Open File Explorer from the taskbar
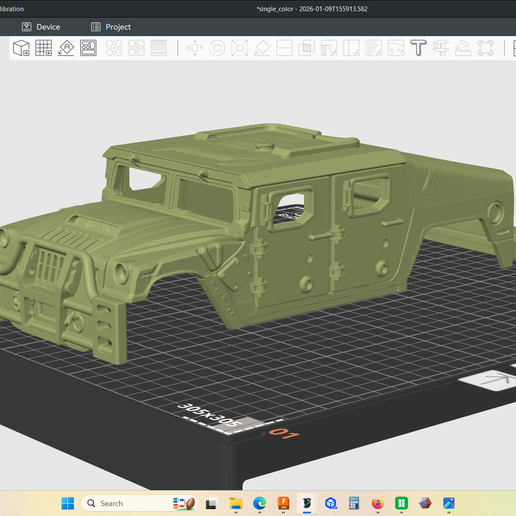 [x=236, y=503]
